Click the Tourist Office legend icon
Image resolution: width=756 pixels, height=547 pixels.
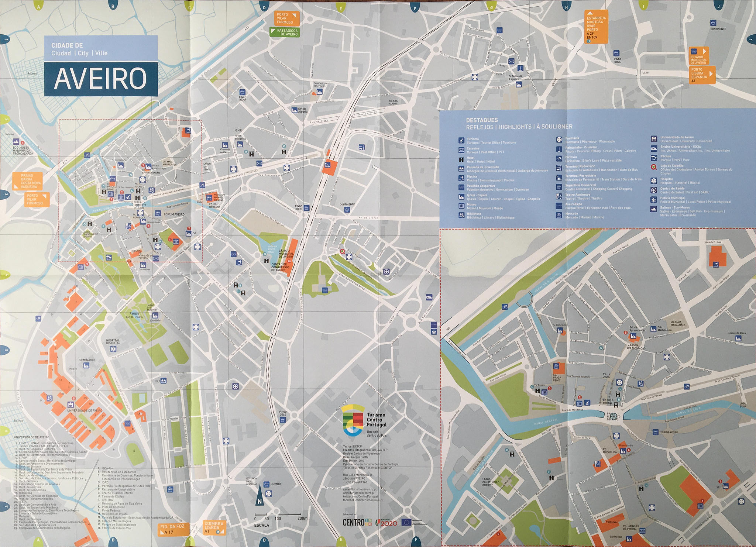pos(461,141)
